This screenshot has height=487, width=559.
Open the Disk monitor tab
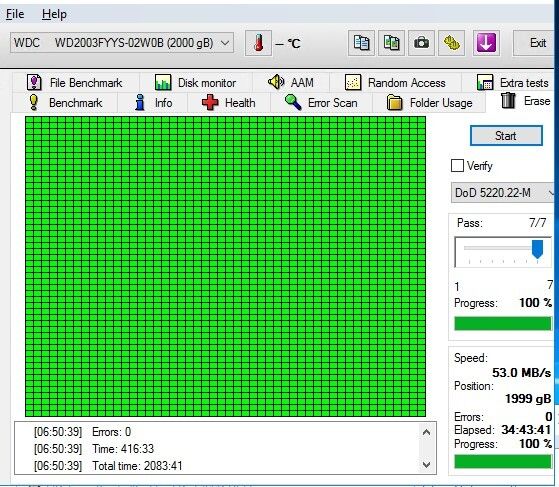196,83
